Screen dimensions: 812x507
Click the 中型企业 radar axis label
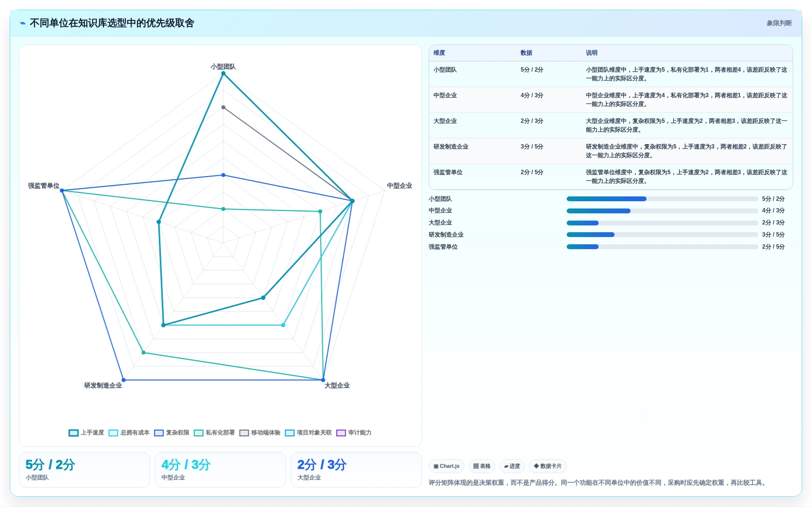tap(400, 186)
